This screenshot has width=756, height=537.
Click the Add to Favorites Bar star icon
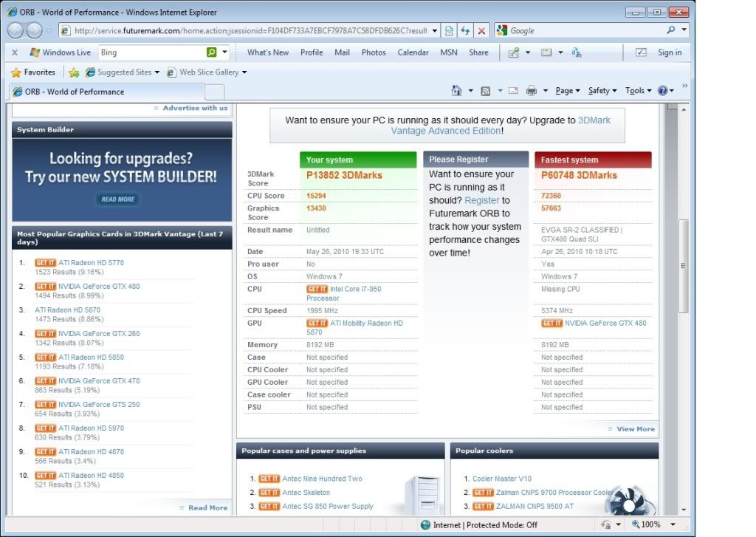(x=74, y=72)
